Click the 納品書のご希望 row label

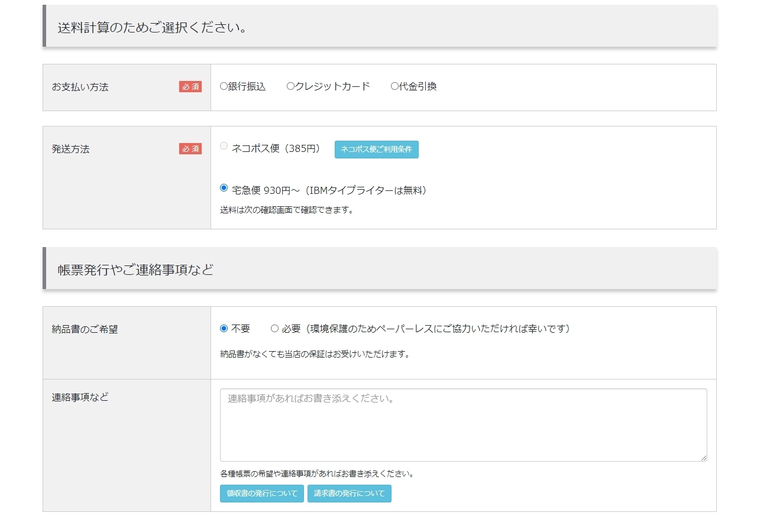tap(85, 329)
